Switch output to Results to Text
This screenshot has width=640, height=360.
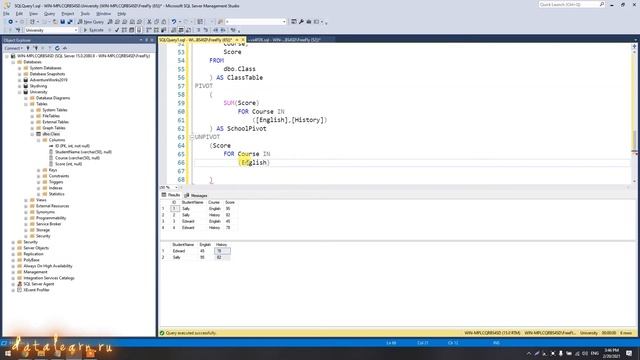pyautogui.click(x=173, y=30)
